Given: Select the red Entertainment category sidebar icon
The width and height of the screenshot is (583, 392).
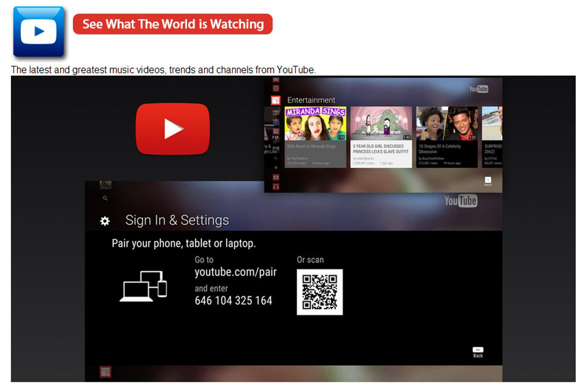Looking at the screenshot, I should [275, 100].
